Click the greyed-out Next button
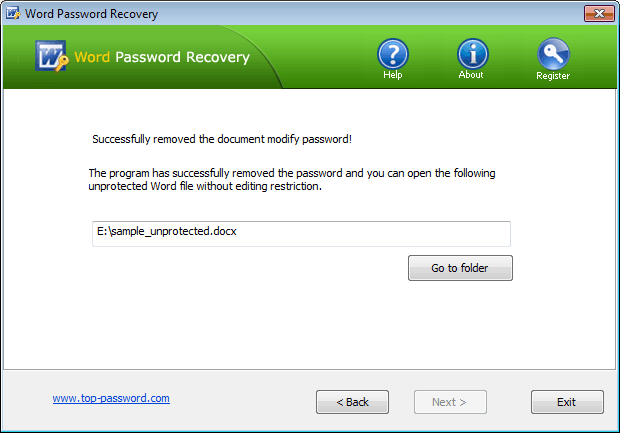The width and height of the screenshot is (620, 433). coord(450,402)
